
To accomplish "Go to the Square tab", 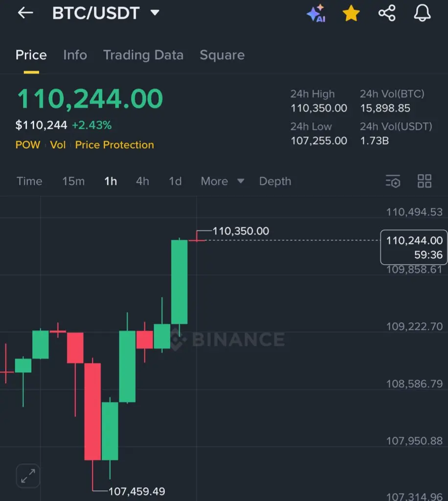I will (222, 55).
